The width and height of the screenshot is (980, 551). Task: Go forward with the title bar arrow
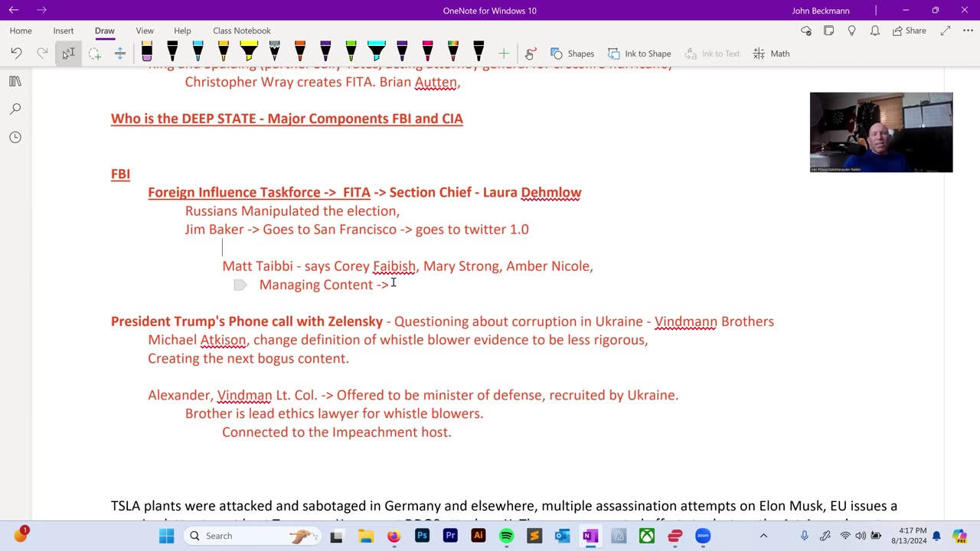41,10
